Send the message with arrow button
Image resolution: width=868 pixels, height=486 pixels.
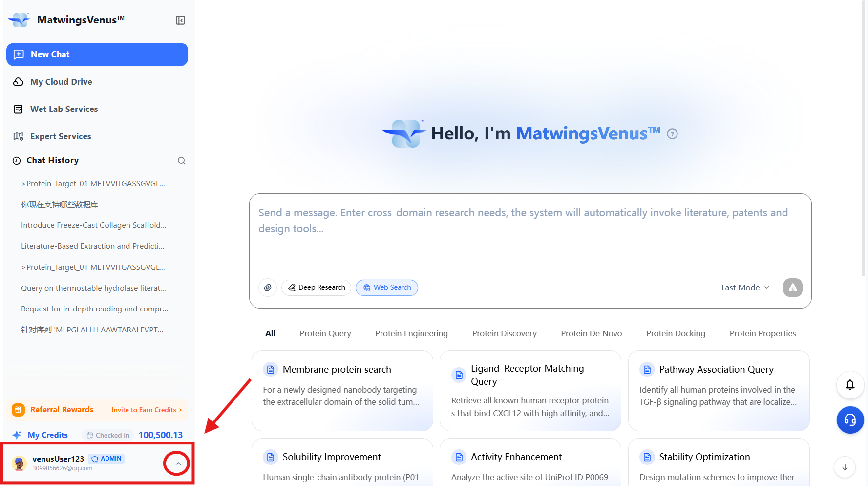[x=793, y=287]
